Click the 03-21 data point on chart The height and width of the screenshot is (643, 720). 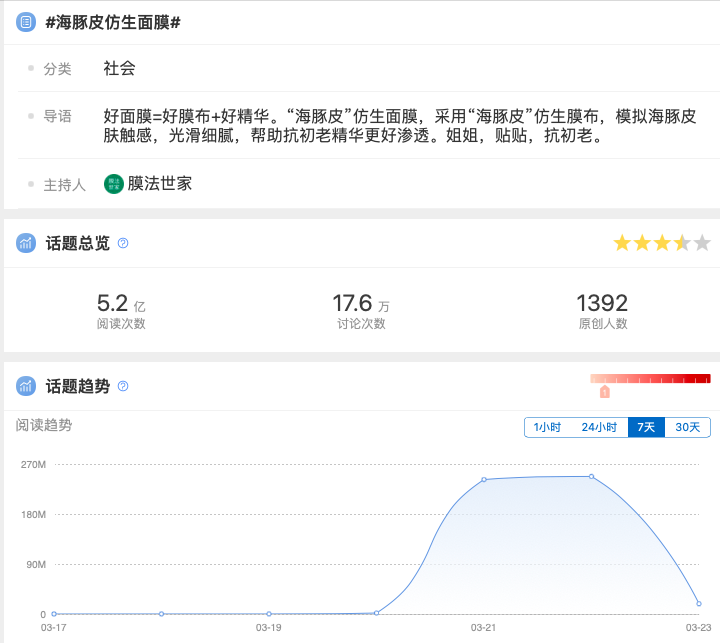click(x=484, y=480)
